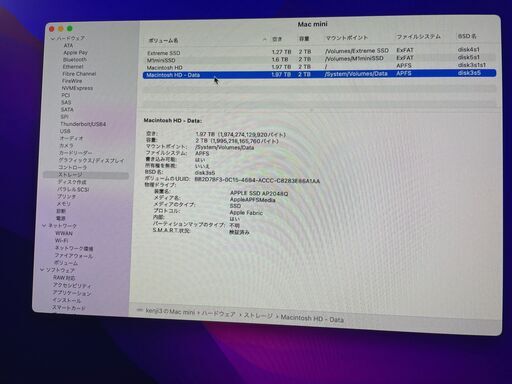Open ディスク作成 in the sidebar
This screenshot has height=384, width=512.
pos(72,182)
